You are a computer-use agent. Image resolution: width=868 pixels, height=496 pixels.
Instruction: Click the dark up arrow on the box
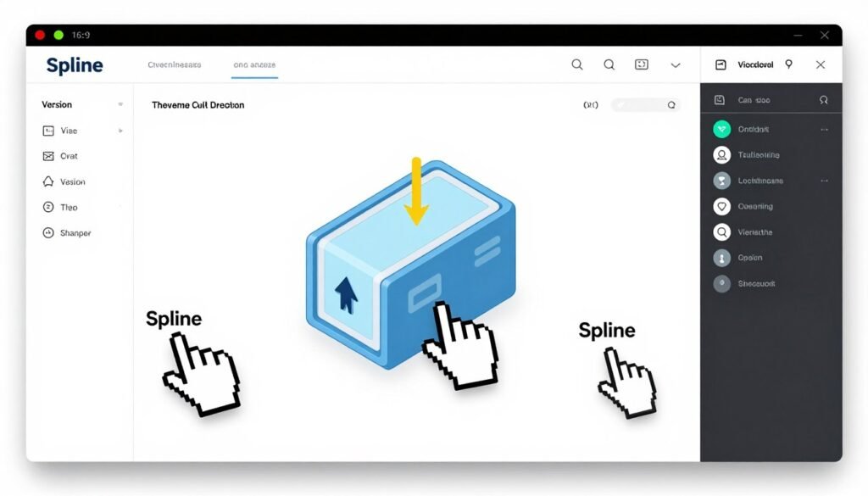pos(346,294)
